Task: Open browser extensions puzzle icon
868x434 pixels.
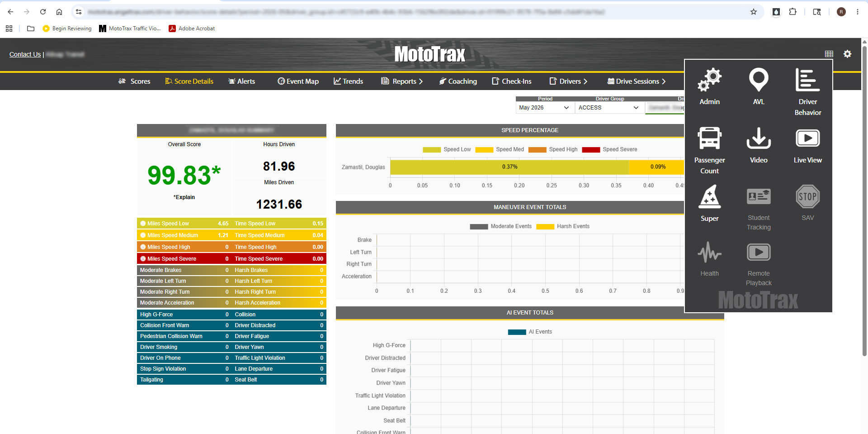Action: [793, 12]
